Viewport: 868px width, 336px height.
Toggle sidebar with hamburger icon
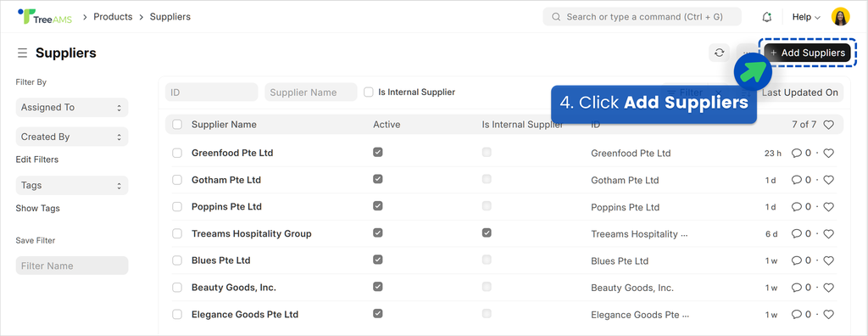22,53
